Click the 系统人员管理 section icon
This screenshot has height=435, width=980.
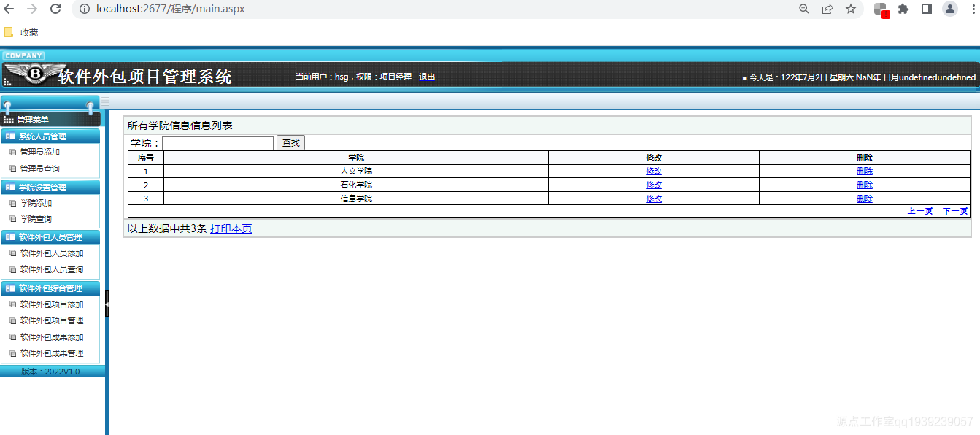coord(10,136)
